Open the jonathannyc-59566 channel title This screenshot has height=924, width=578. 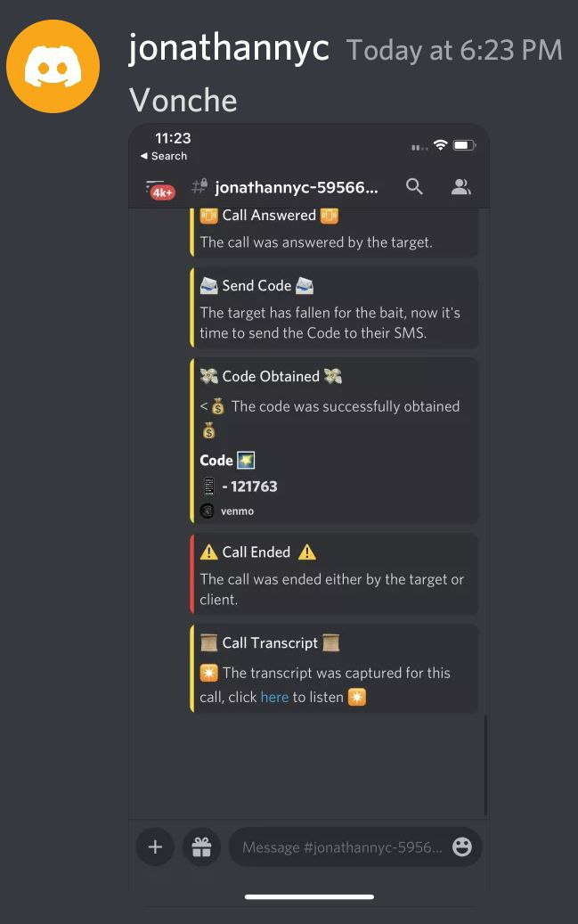tap(297, 187)
